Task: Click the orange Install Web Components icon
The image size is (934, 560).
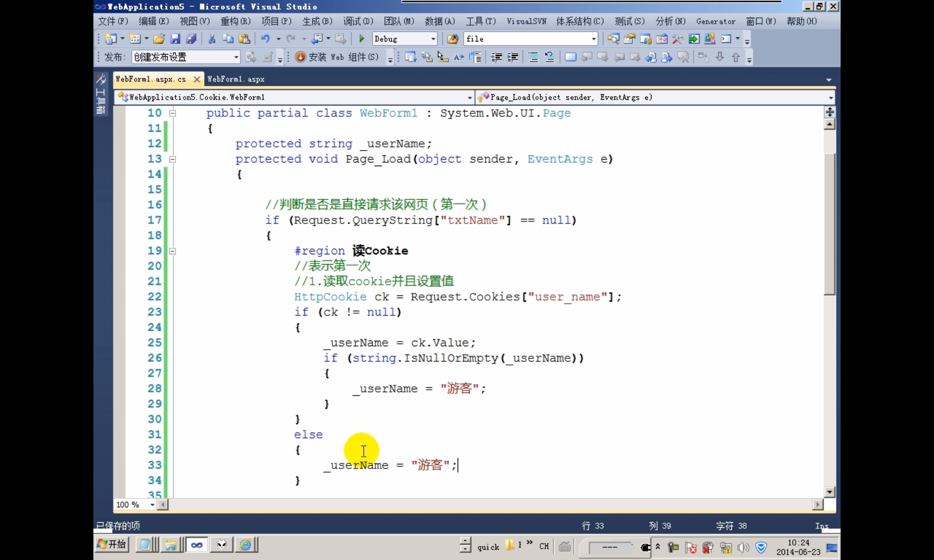Action: (x=300, y=57)
